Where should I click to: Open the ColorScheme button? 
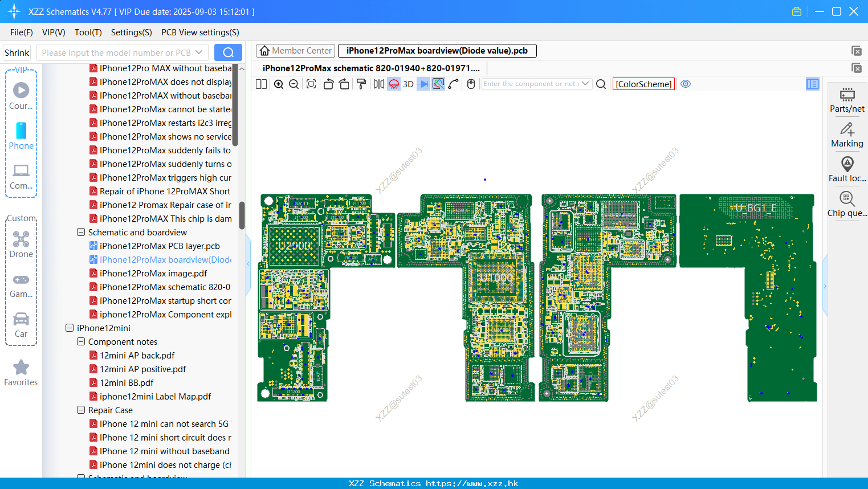tap(643, 84)
